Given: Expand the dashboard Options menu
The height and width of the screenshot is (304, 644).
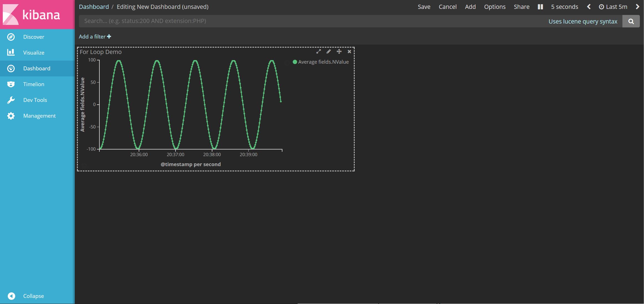Looking at the screenshot, I should [494, 7].
